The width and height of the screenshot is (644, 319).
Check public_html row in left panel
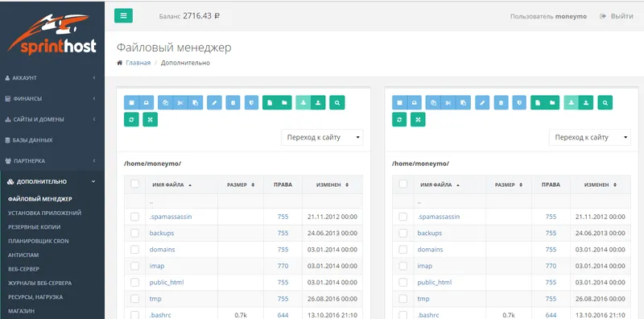point(134,283)
